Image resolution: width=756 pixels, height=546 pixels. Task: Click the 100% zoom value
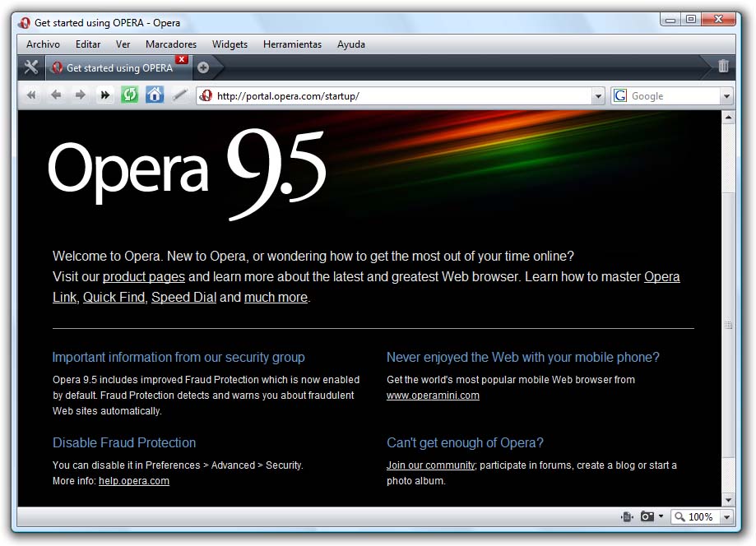coord(700,517)
